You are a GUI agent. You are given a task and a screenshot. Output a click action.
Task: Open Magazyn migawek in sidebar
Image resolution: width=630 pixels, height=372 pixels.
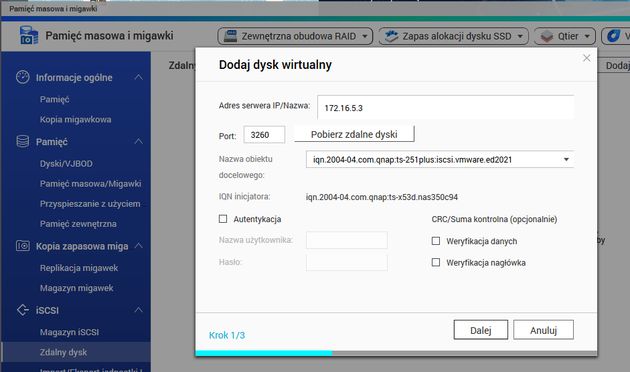pos(76,288)
